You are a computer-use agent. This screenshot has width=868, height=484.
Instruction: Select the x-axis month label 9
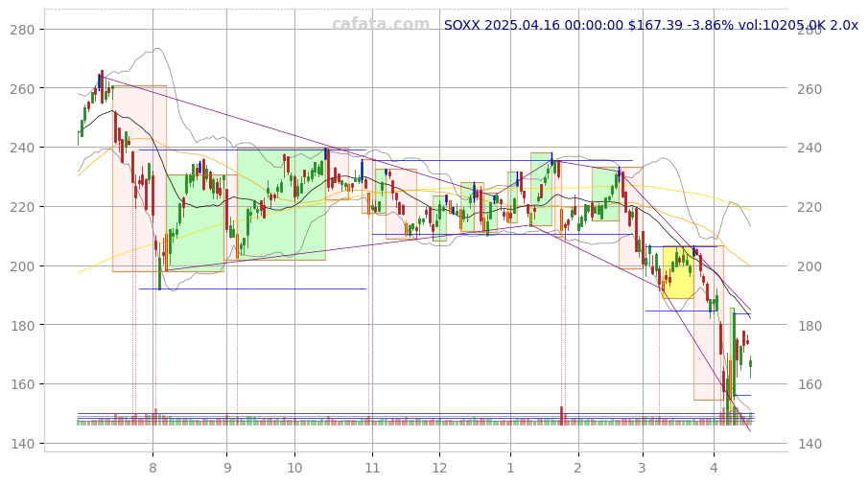[x=227, y=468]
